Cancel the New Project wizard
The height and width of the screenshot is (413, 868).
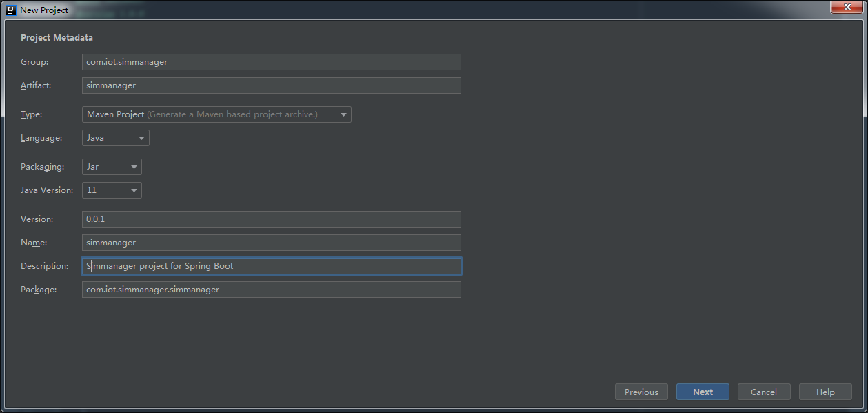(x=764, y=392)
